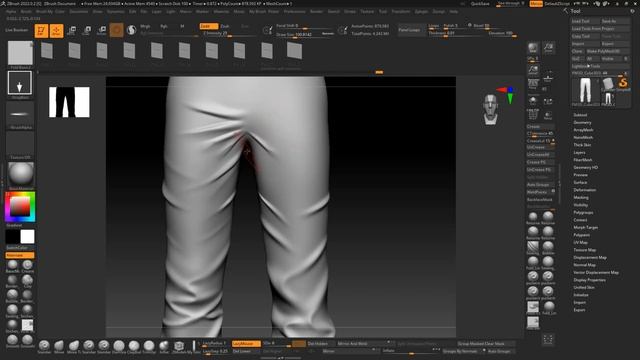
Task: Click the sculptris pro swirl icon
Action: [x=131, y=30]
